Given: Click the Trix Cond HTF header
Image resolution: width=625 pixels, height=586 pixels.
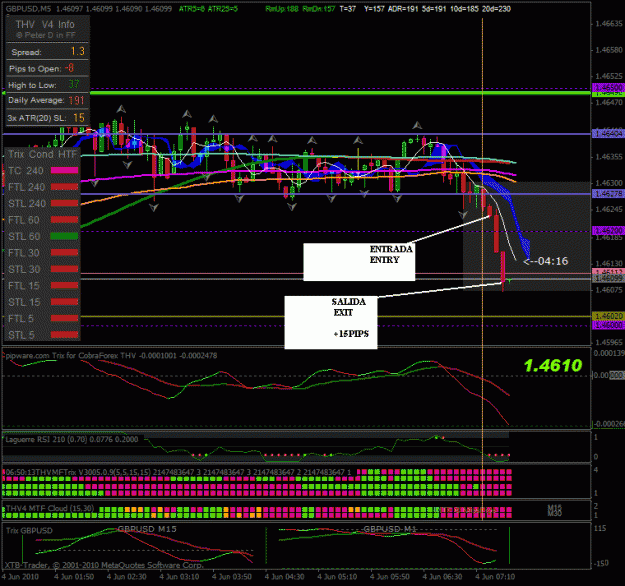Looking at the screenshot, I should pyautogui.click(x=42, y=154).
